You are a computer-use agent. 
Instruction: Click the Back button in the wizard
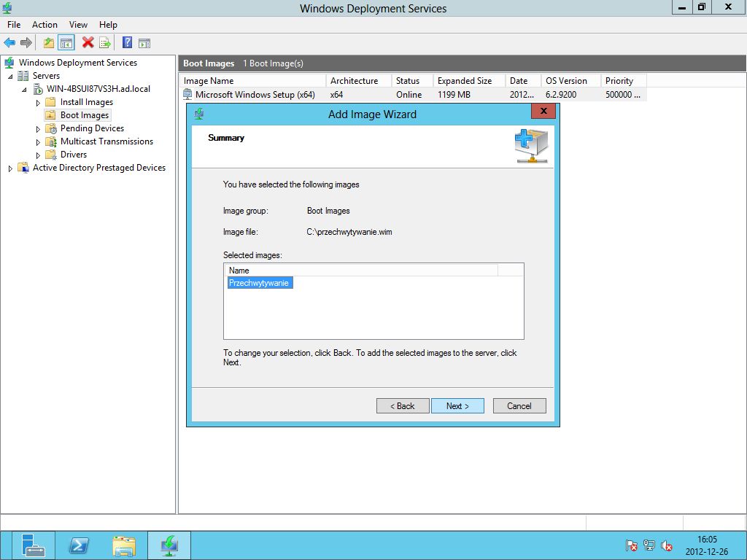(403, 405)
